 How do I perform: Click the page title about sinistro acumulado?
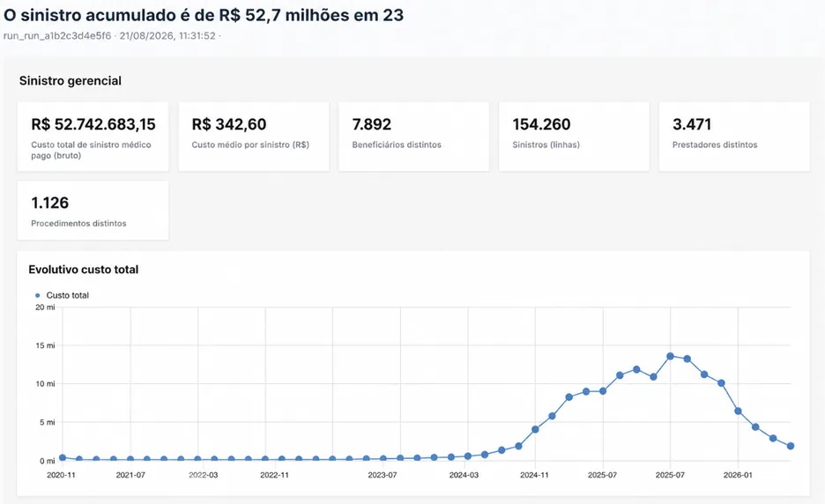pyautogui.click(x=204, y=15)
